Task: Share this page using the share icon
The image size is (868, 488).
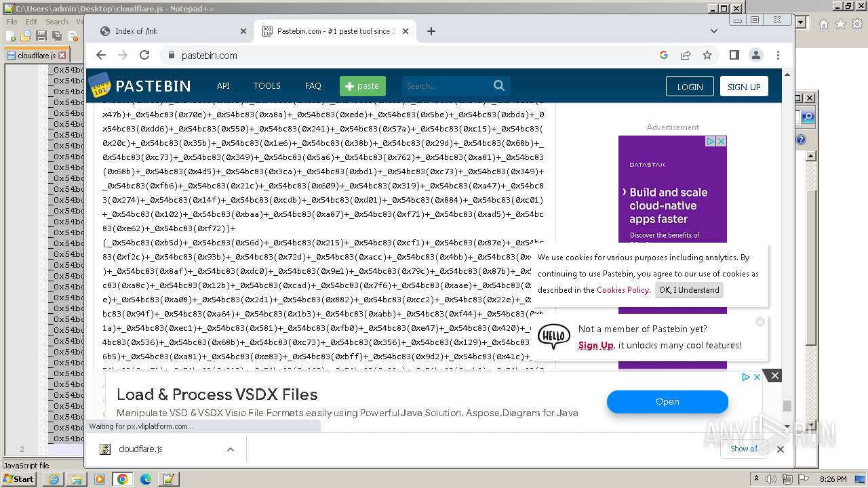Action: (686, 56)
